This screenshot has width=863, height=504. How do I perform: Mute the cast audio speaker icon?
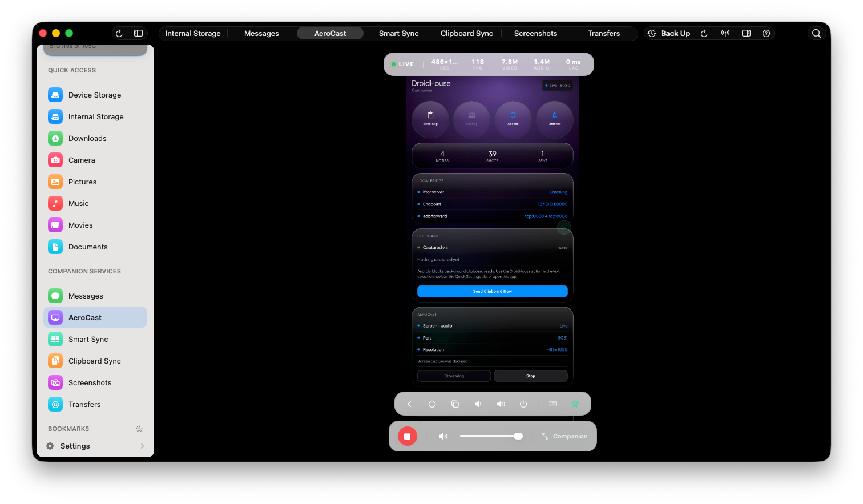click(x=443, y=437)
